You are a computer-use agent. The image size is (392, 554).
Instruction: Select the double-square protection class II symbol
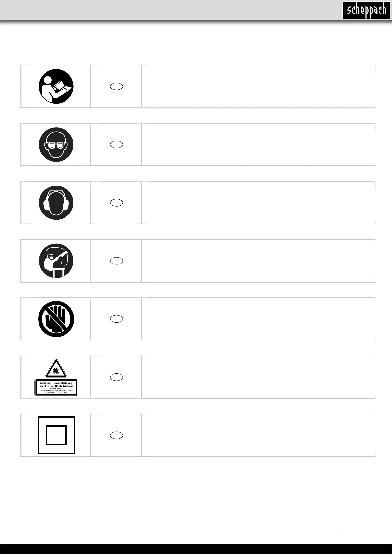[56, 435]
